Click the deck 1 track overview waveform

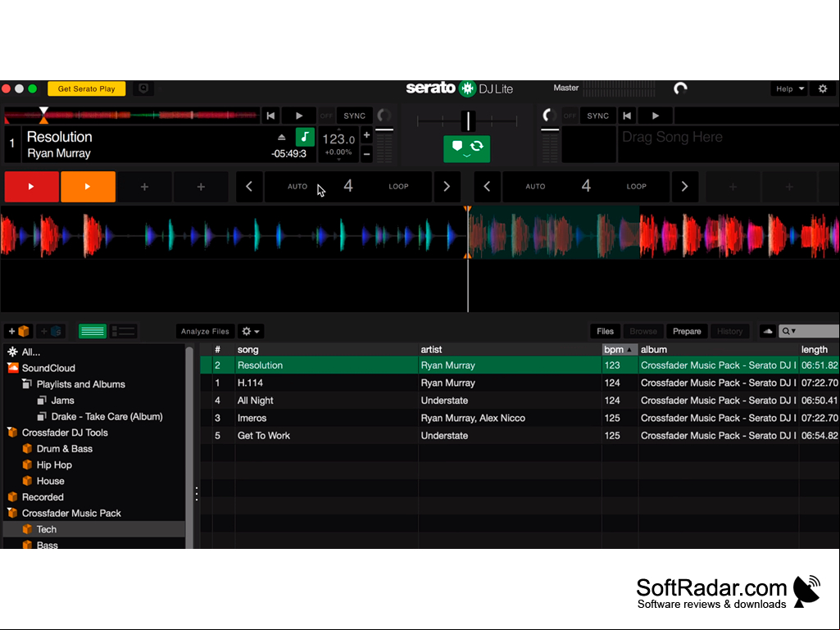(x=131, y=115)
